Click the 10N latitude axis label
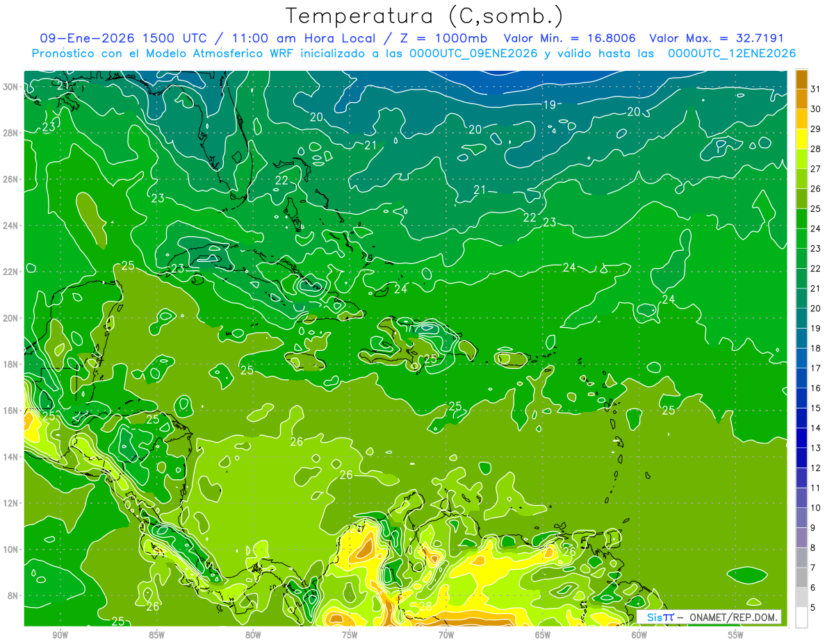 (11, 550)
